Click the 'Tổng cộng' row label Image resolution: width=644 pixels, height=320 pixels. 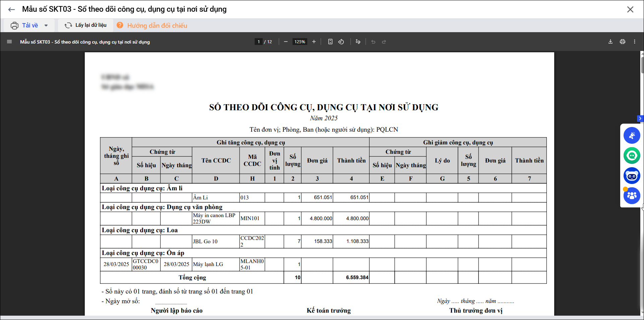(192, 277)
